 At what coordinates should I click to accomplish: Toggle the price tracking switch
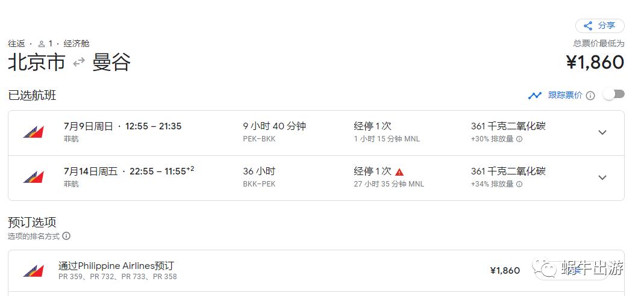(614, 94)
